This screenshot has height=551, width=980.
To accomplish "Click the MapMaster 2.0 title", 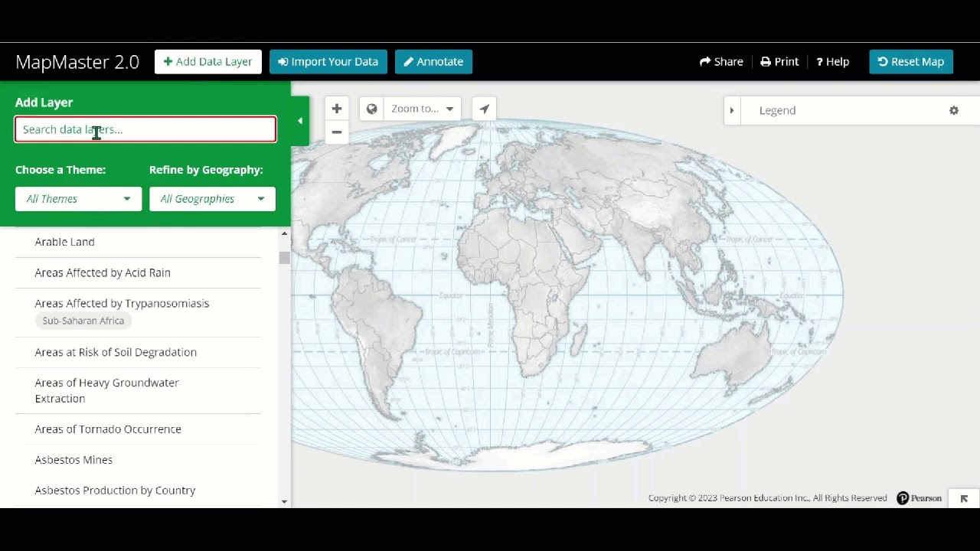I will click(x=77, y=62).
